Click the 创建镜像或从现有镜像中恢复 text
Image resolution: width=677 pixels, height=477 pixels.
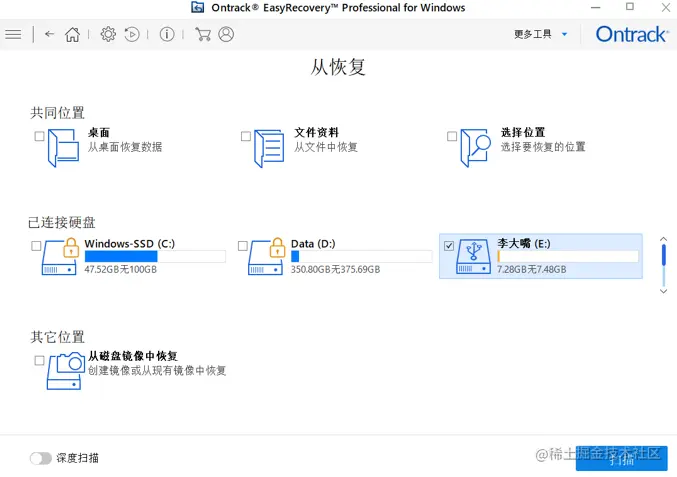[157, 371]
